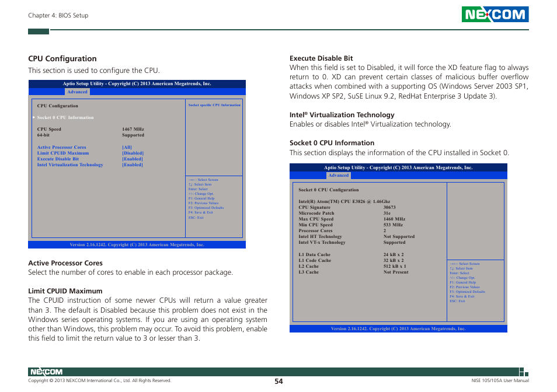
Task: Click the NEXCOM logo in the footer bar
Action: (x=46, y=372)
